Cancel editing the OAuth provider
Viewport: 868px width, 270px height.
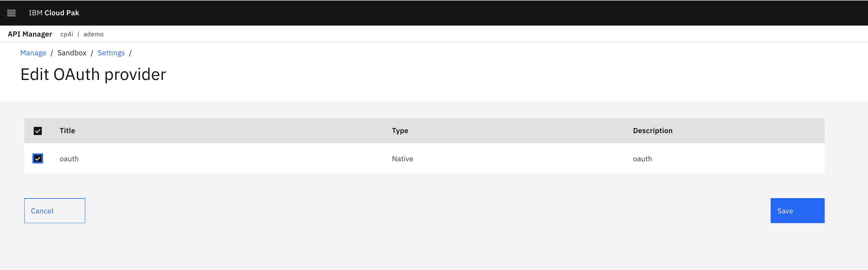(54, 211)
